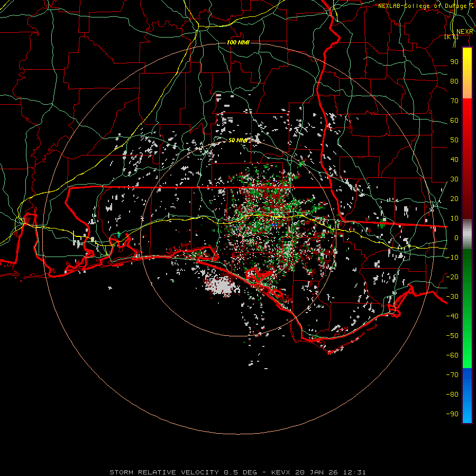Click the -70 value on velocity scale
The height and width of the screenshot is (476, 476).
click(x=452, y=374)
